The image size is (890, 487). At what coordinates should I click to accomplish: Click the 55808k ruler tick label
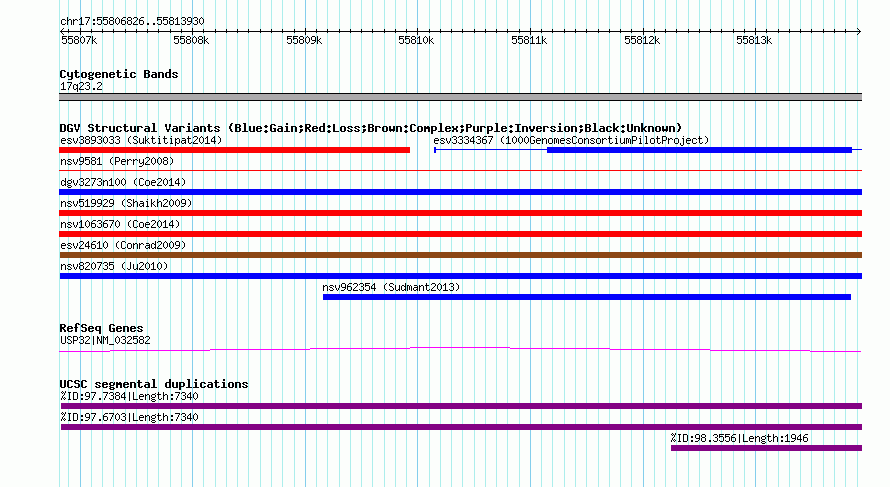tap(191, 40)
